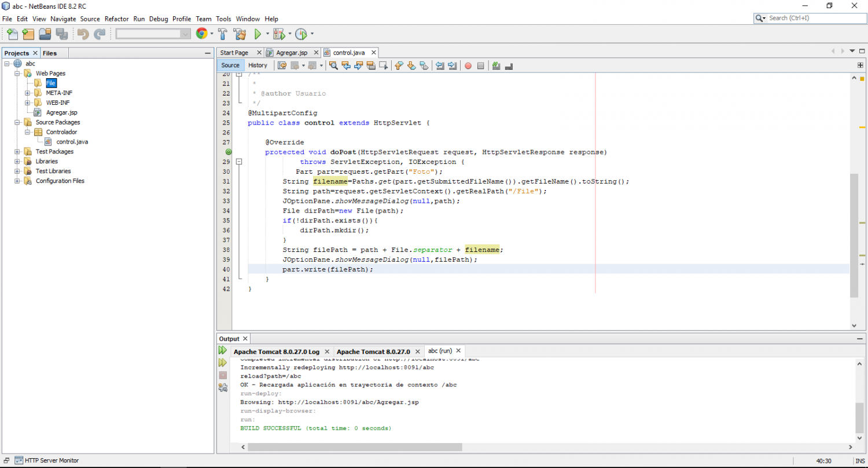The height and width of the screenshot is (468, 868).
Task: Click the editor vertical scrollbar thumb
Action: coord(854,235)
